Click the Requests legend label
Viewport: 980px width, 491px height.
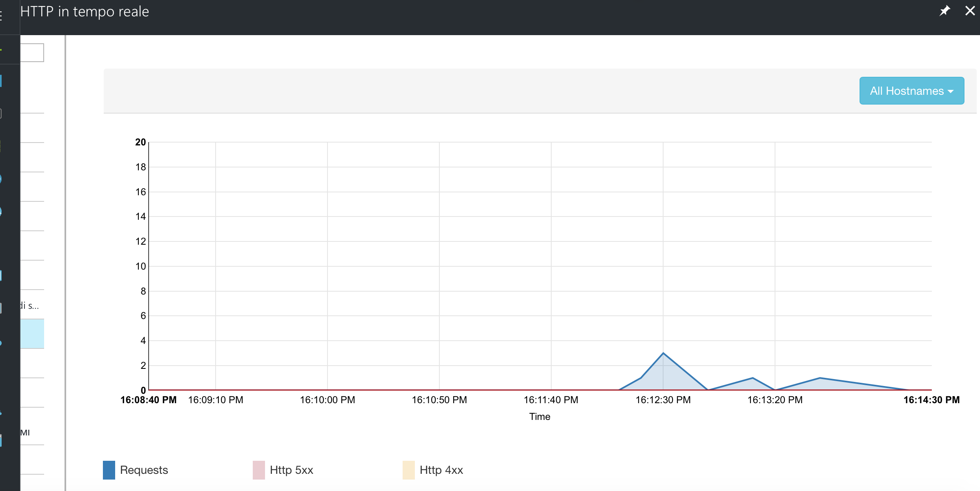144,470
